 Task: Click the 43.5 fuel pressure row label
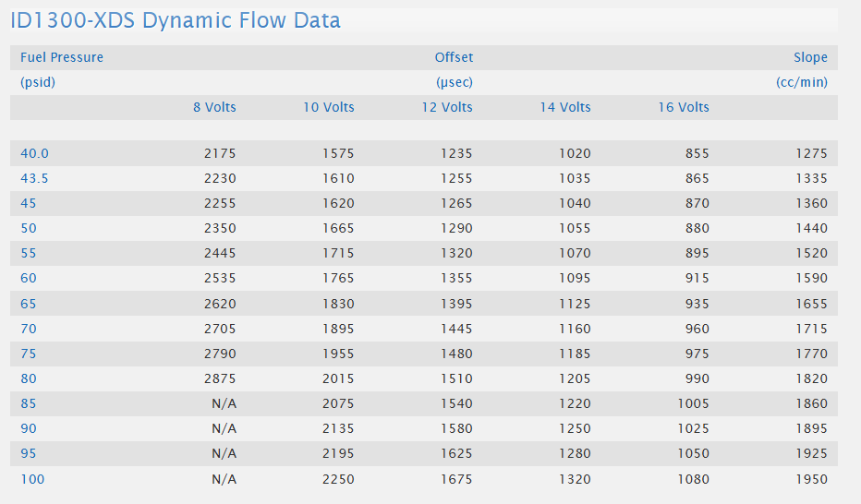pyautogui.click(x=34, y=178)
